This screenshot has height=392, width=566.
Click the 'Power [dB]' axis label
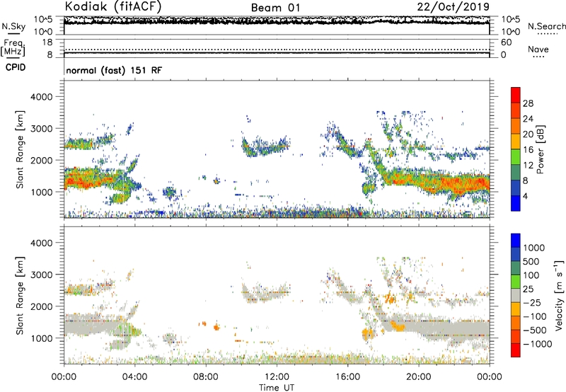tap(541, 149)
